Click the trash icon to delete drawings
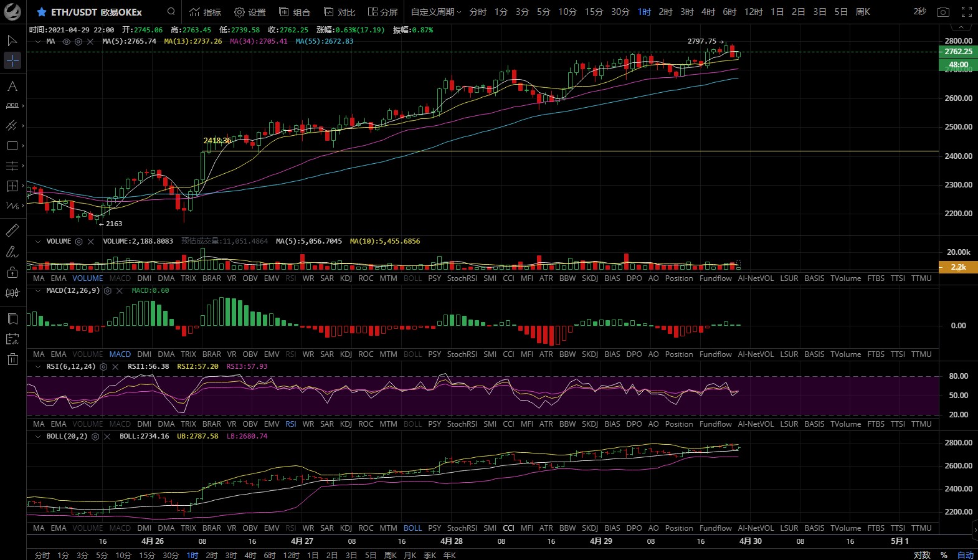Image resolution: width=978 pixels, height=560 pixels. coord(12,359)
